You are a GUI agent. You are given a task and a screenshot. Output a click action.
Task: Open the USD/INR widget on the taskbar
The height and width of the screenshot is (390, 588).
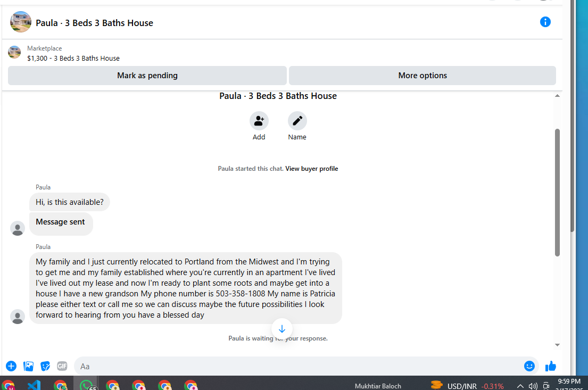[467, 386]
